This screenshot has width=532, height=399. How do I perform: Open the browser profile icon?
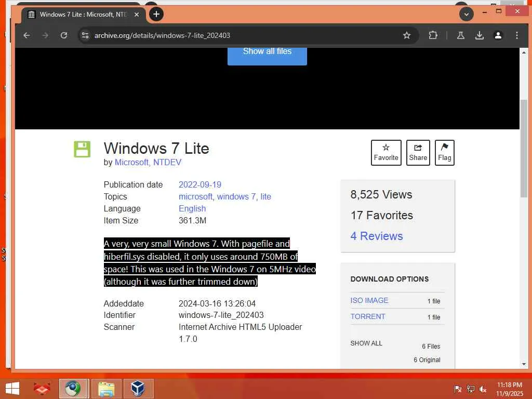click(x=498, y=35)
